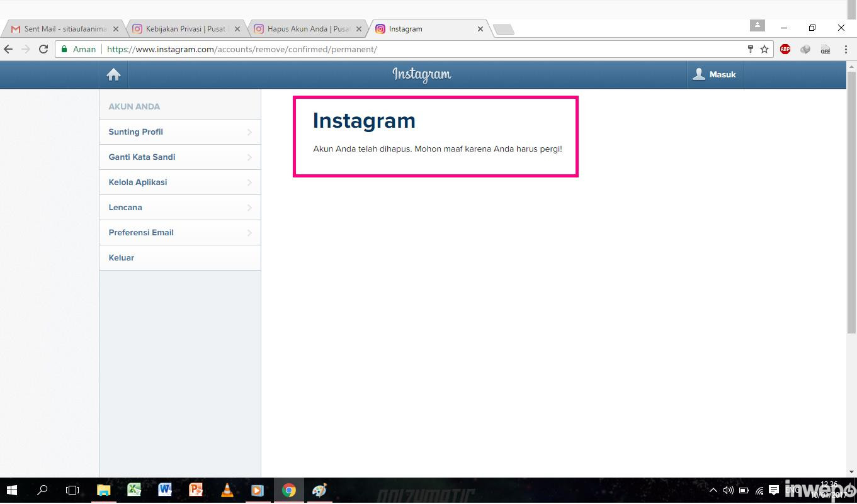
Task: Go forward in browser history
Action: 26,49
